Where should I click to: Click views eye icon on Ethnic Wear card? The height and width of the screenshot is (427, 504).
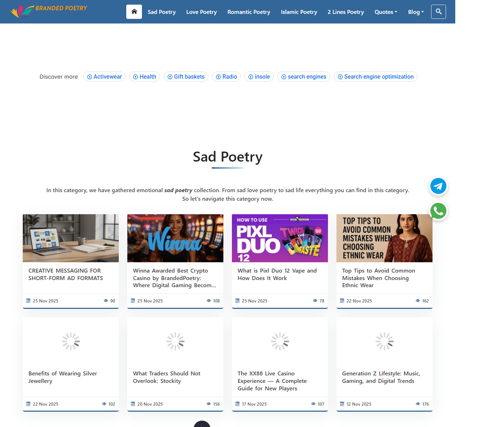418,301
